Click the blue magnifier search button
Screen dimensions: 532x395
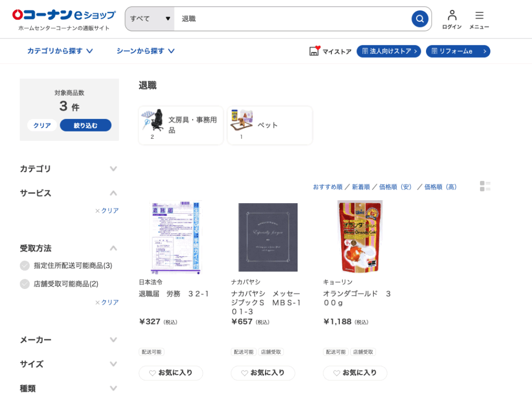420,19
